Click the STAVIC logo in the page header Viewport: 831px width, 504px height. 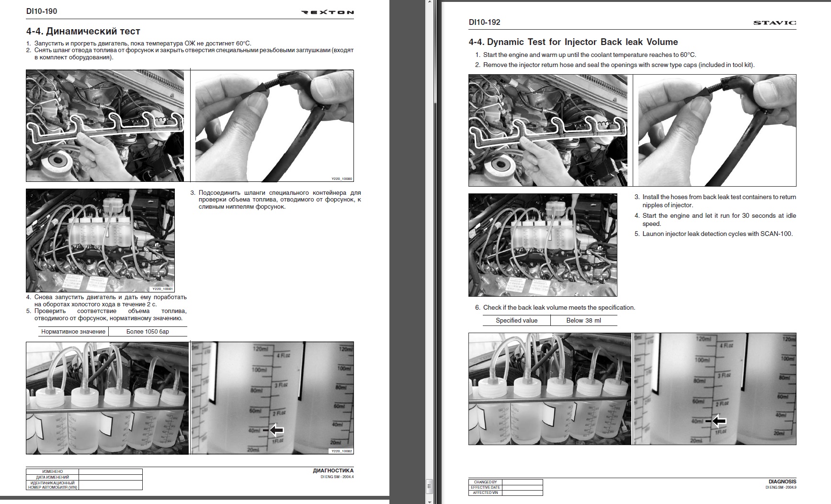(774, 22)
